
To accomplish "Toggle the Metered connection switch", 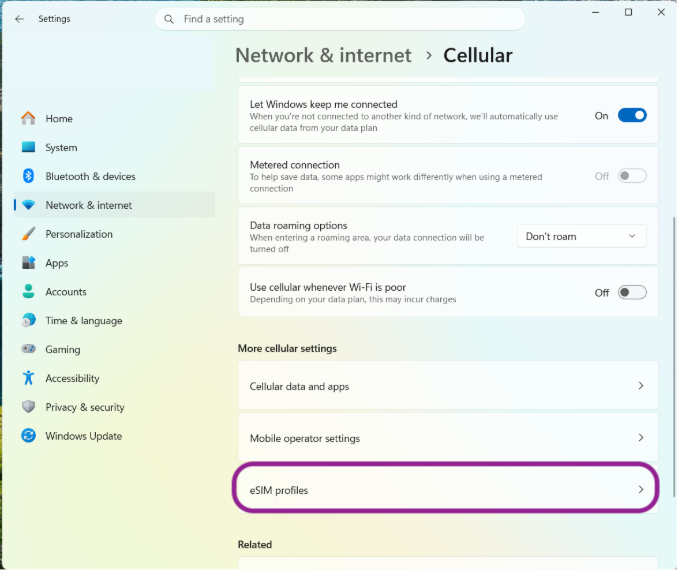I will click(x=632, y=176).
